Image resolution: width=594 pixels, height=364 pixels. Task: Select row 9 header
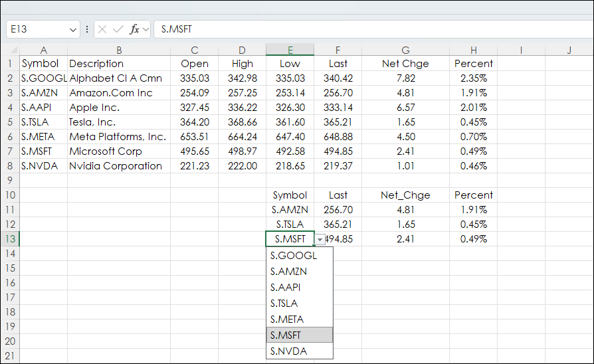coord(10,180)
